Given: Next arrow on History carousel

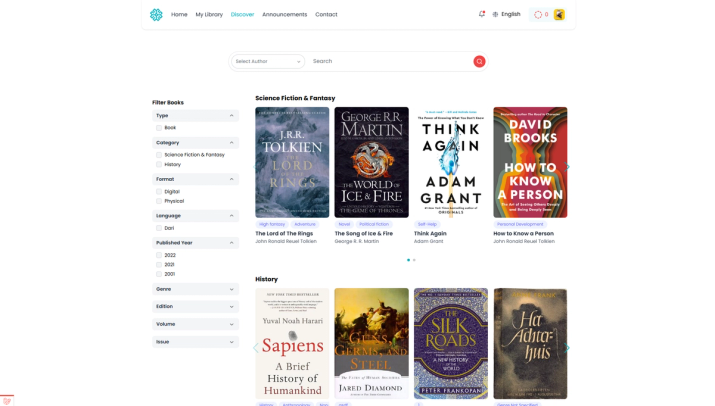Looking at the screenshot, I should pyautogui.click(x=567, y=348).
